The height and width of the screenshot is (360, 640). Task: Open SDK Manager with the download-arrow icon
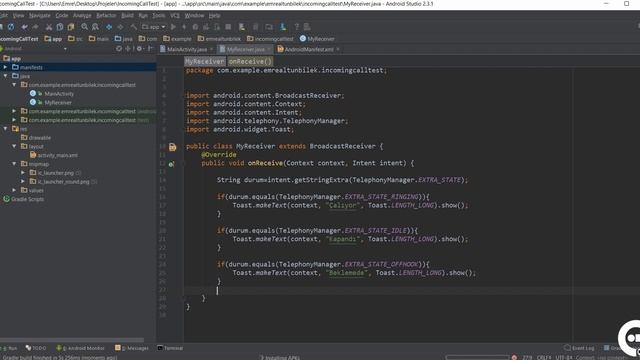(282, 27)
